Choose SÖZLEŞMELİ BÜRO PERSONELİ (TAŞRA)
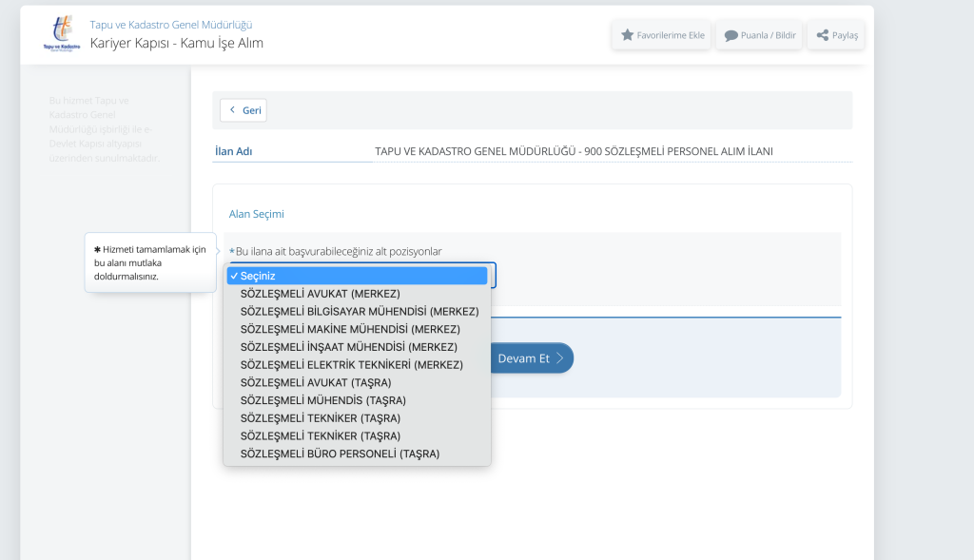 coord(340,454)
